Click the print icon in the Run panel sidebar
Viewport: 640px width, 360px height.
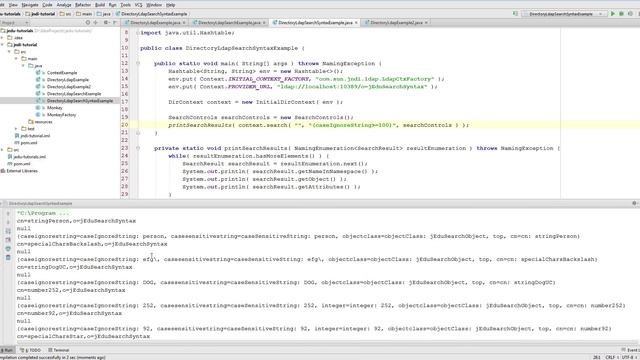click(8, 249)
